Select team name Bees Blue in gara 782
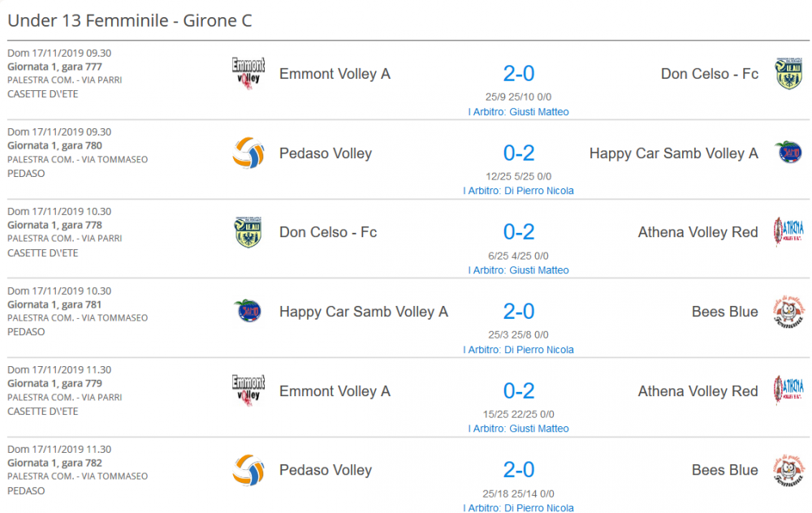This screenshot has width=812, height=513. tap(724, 470)
